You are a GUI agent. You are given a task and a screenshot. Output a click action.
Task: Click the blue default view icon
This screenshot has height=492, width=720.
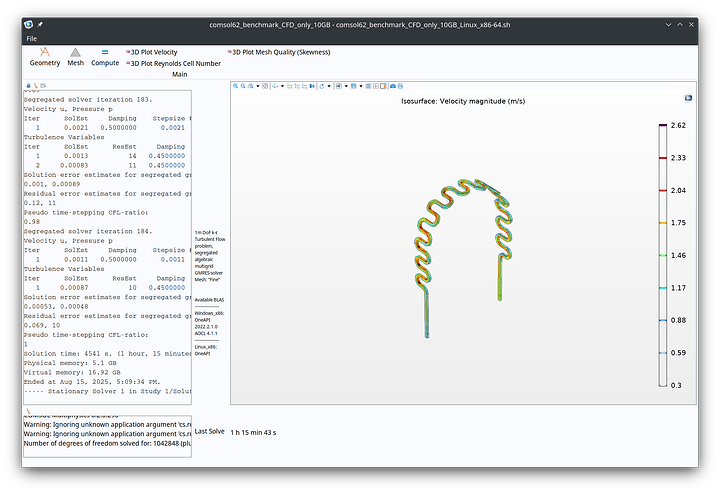pos(312,86)
